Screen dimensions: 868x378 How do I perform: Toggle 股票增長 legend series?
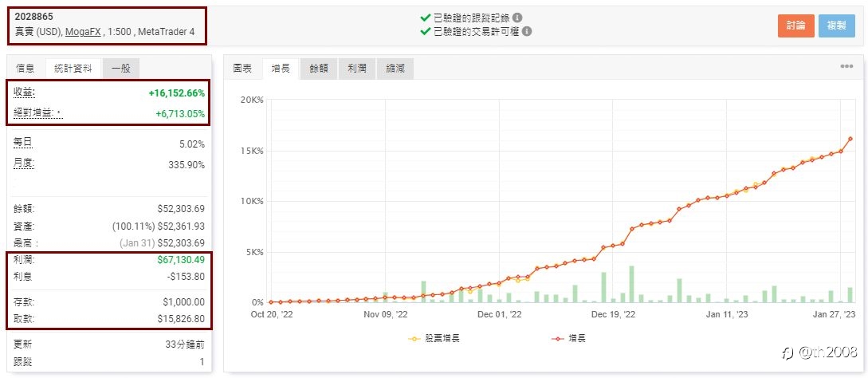pyautogui.click(x=434, y=338)
